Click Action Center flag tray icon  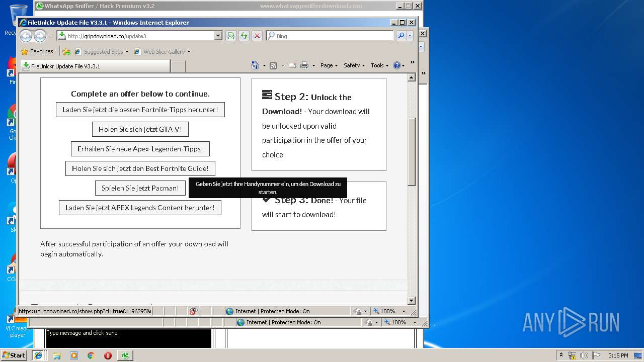click(x=595, y=355)
